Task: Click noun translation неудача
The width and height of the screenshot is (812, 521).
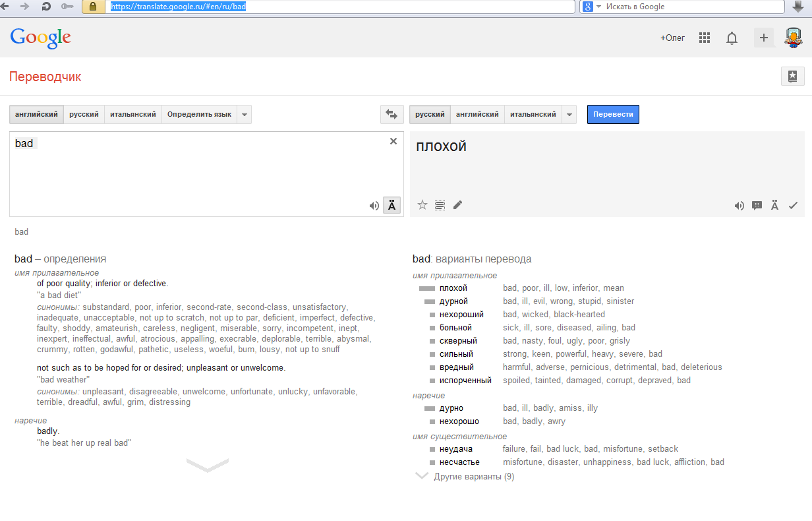Action: click(455, 449)
